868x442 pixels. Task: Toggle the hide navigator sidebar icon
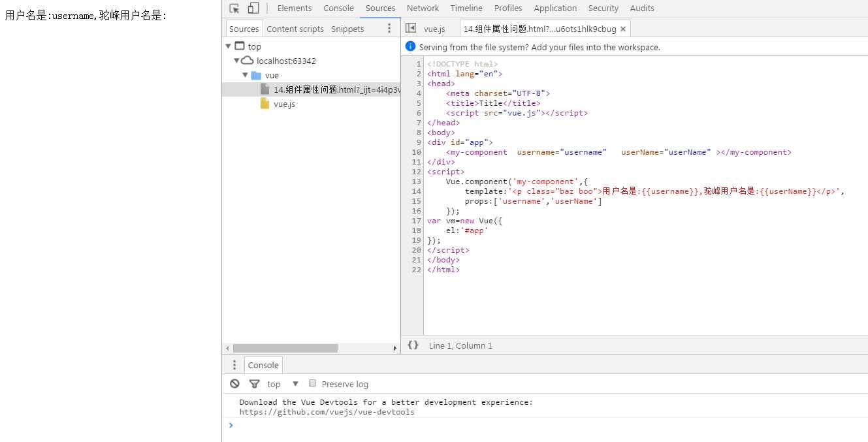(411, 28)
